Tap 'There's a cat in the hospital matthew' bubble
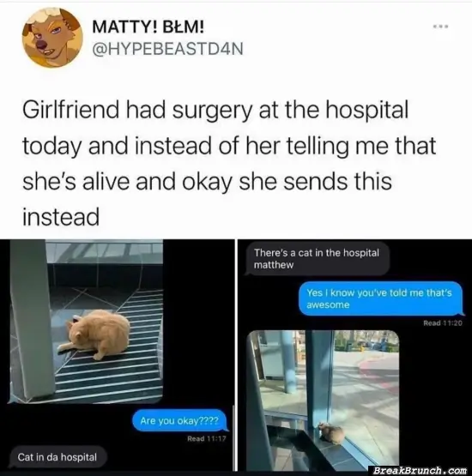Image resolution: width=472 pixels, height=476 pixels. click(317, 259)
